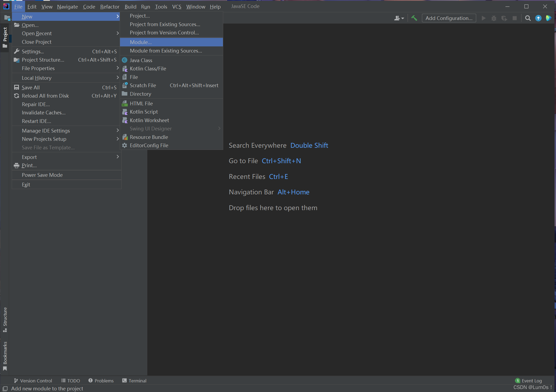Image resolution: width=556 pixels, height=392 pixels.
Task: Click the IntelliJ logo in title bar
Action: pos(6,6)
